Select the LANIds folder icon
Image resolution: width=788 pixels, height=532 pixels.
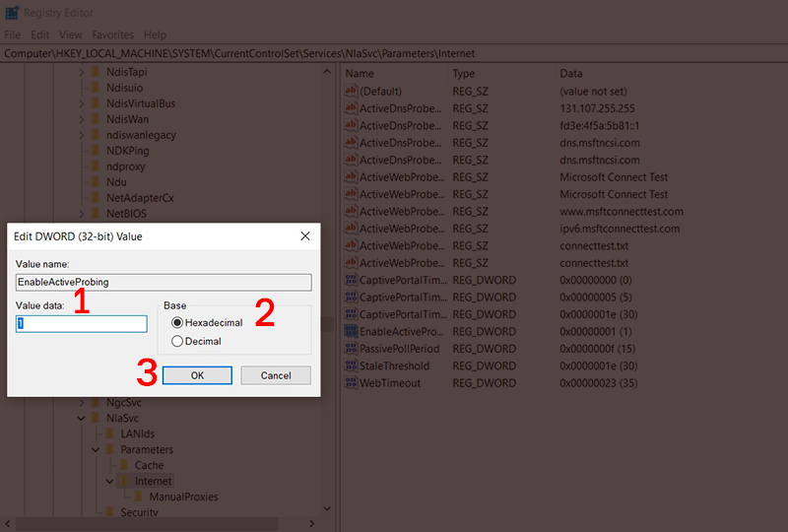(109, 433)
